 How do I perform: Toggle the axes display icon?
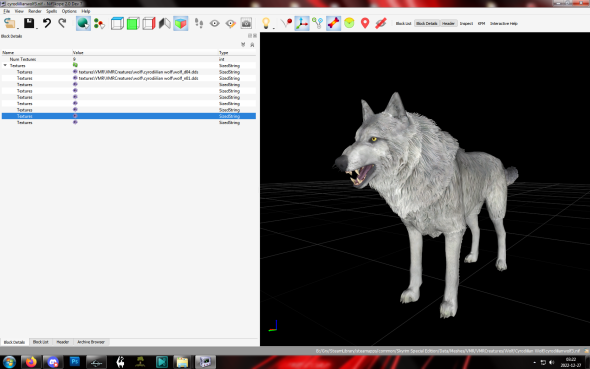pos(302,23)
